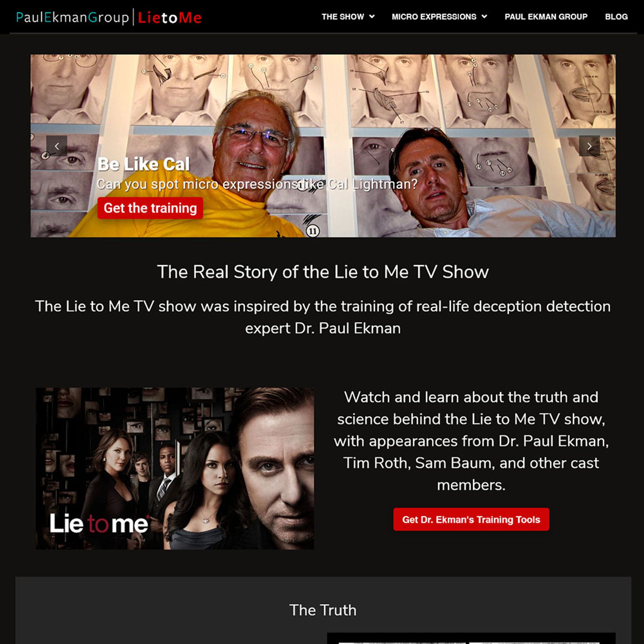Click the next slide arrow in carousel
The image size is (644, 644).
pyautogui.click(x=589, y=146)
